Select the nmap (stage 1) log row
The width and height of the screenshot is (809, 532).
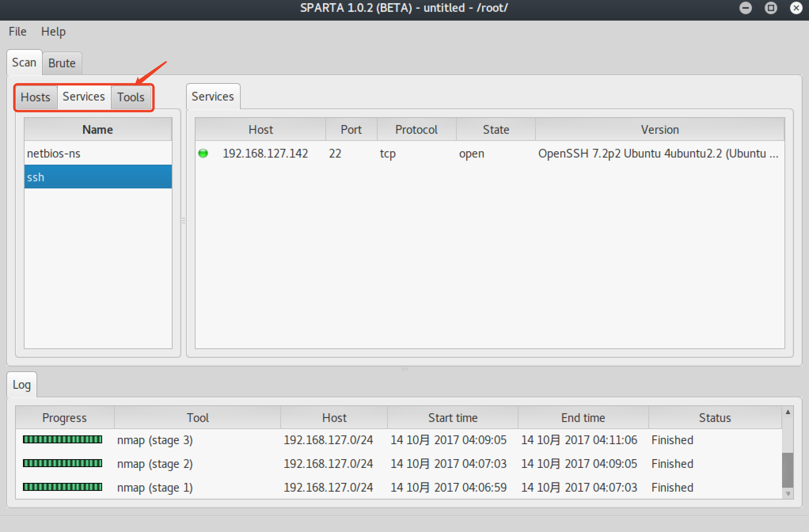[155, 487]
